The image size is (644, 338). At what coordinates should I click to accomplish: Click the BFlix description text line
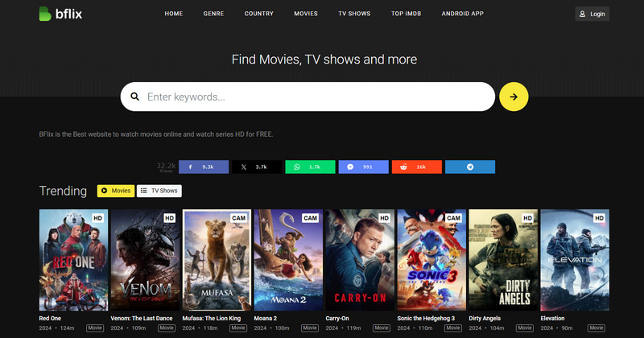[x=156, y=134]
